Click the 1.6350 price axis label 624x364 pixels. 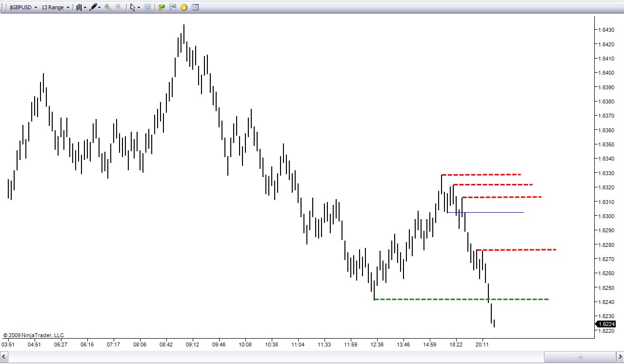click(606, 144)
